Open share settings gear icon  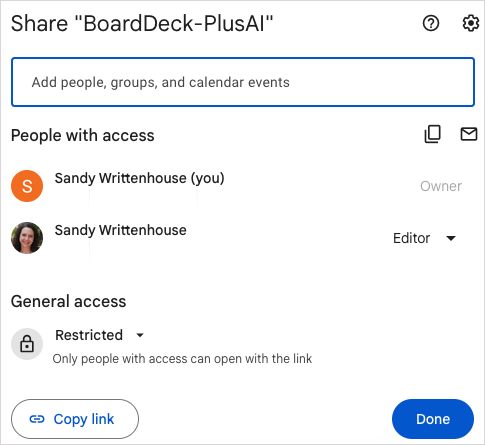pyautogui.click(x=470, y=23)
